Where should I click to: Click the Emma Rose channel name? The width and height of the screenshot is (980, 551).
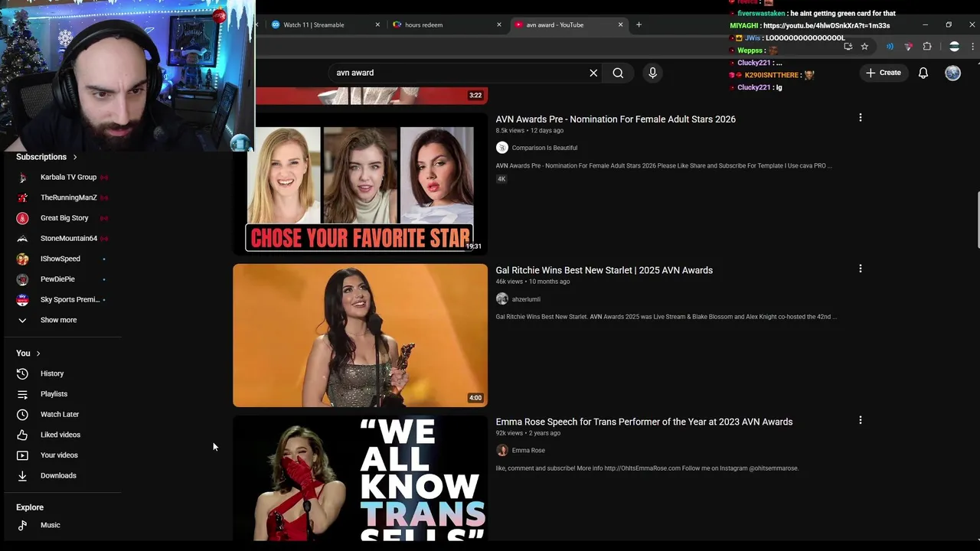tap(528, 451)
